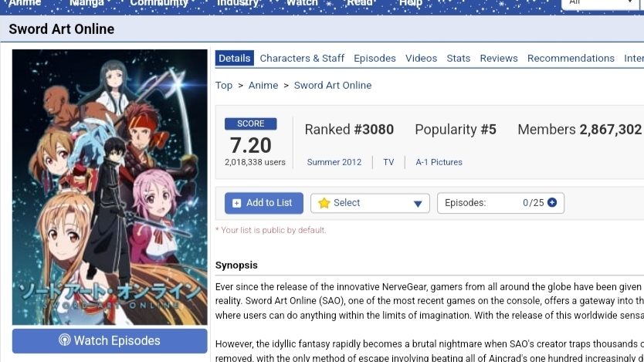Viewport: 644px width, 362px height.
Task: Click the star icon in score selector
Action: (324, 203)
